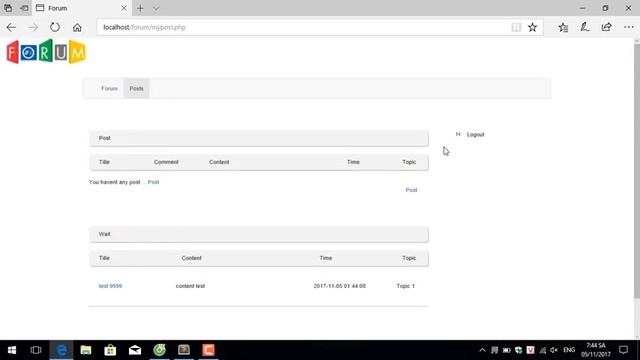Click the 'Topic 1' cell

(405, 286)
